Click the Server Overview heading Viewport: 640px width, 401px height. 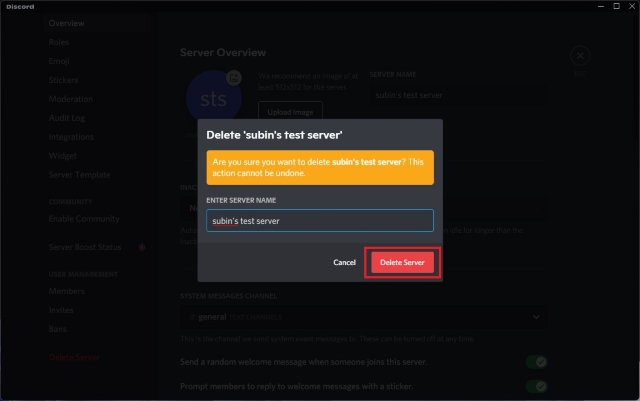(223, 53)
